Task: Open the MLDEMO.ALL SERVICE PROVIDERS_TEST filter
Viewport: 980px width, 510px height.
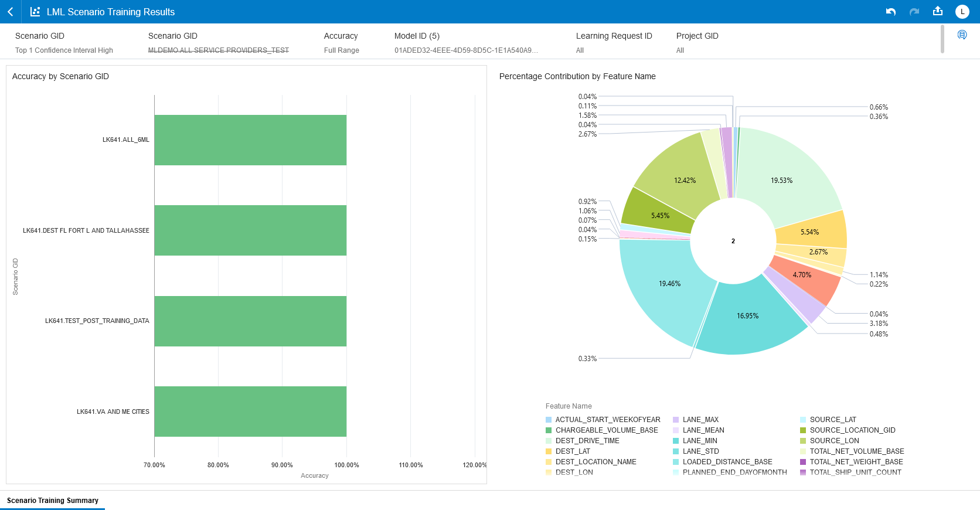Action: click(218, 50)
